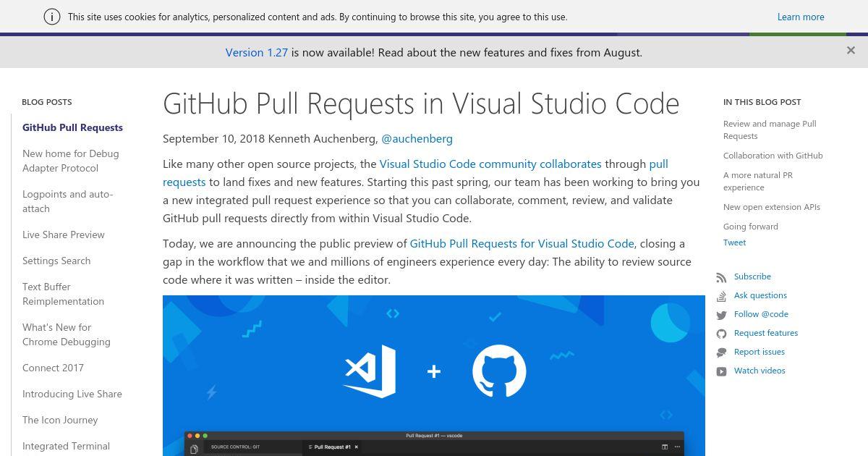The image size is (868, 456).
Task: Click the Subscribe link
Action: click(752, 276)
